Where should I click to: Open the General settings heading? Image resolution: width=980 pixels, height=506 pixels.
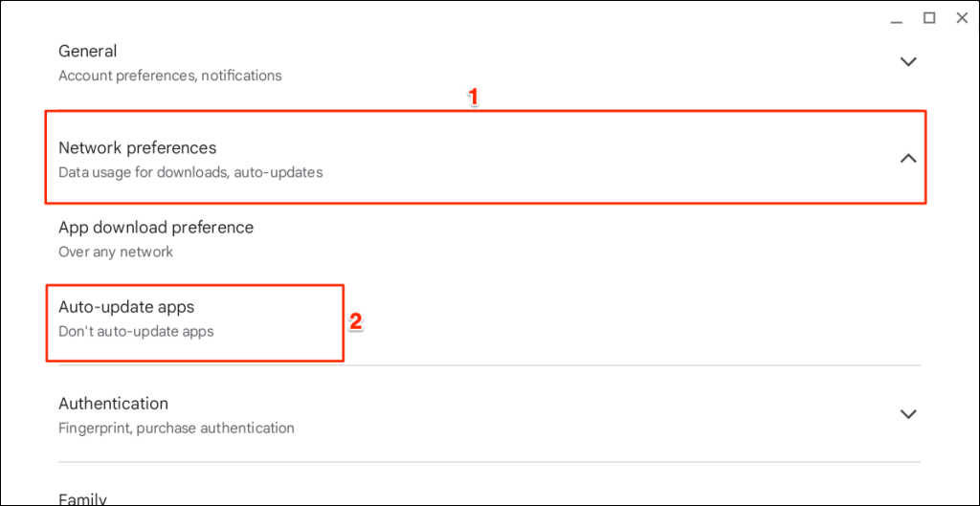click(88, 51)
